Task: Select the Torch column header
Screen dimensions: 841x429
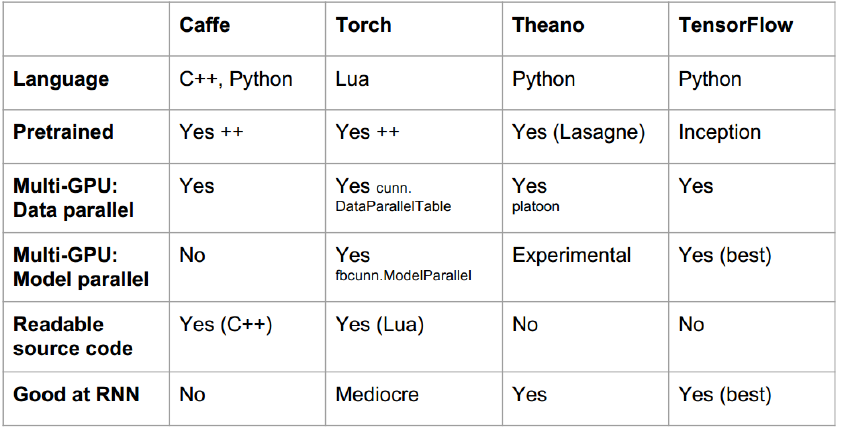Action: (x=364, y=25)
